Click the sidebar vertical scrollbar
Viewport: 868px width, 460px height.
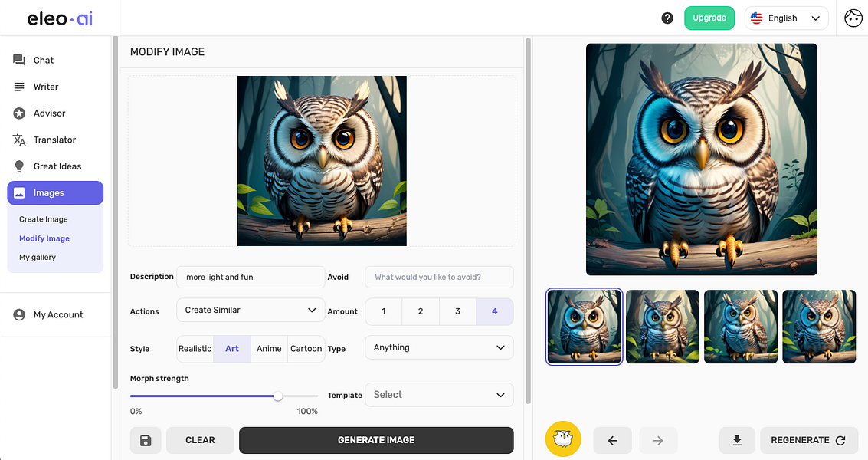point(115,212)
